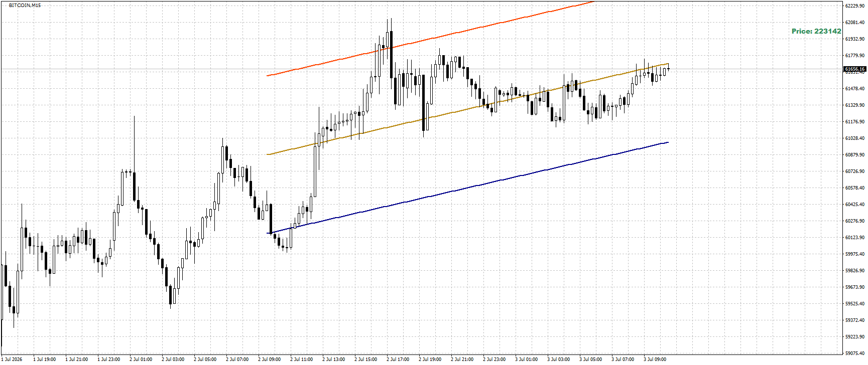Click the '2 Jul 11:00' time axis label
This screenshot has height=365, width=868.
(301, 359)
